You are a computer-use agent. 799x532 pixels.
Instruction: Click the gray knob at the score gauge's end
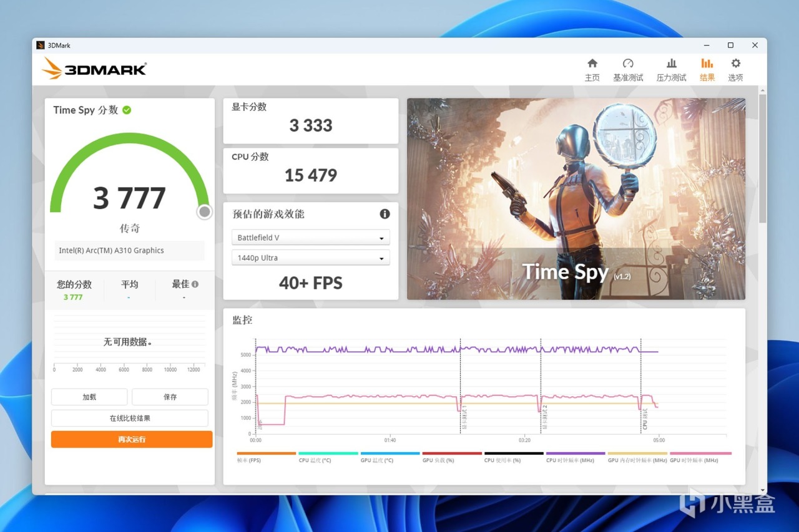204,212
